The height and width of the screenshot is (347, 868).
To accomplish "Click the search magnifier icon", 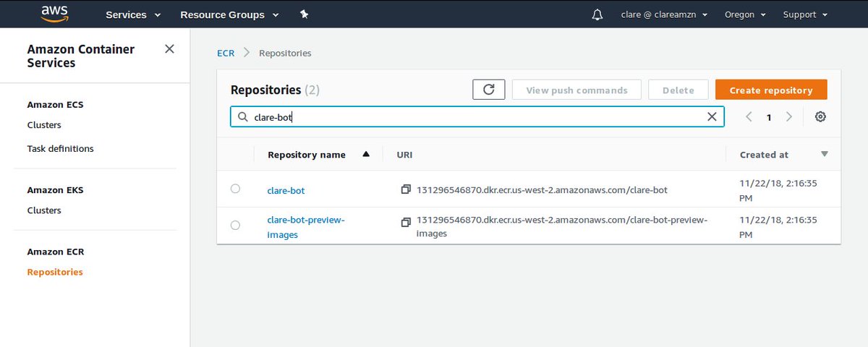I will (242, 116).
